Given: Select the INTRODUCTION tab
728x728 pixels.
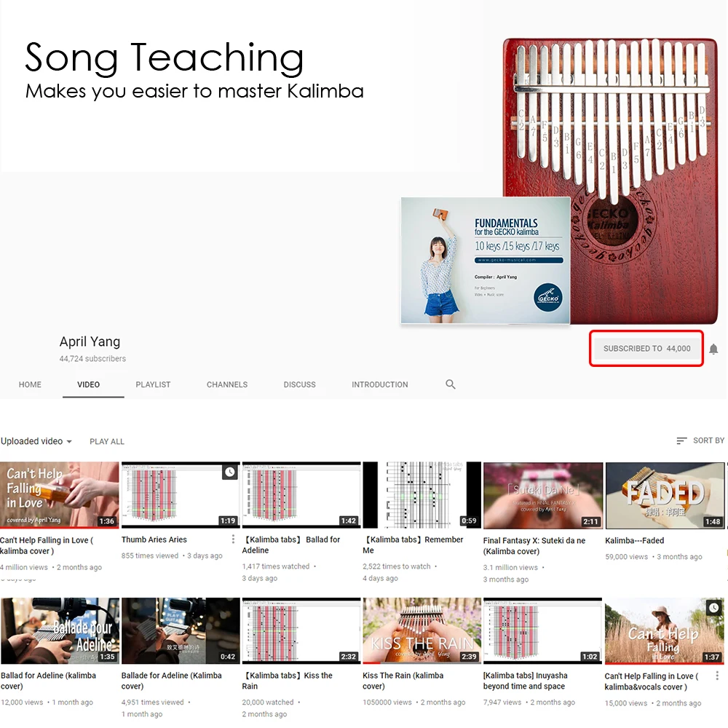Looking at the screenshot, I should tap(380, 384).
